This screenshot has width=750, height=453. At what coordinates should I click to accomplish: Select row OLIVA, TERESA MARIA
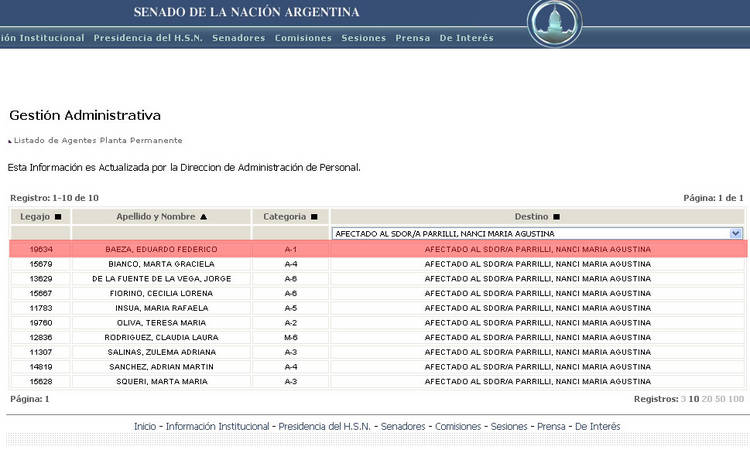(378, 323)
